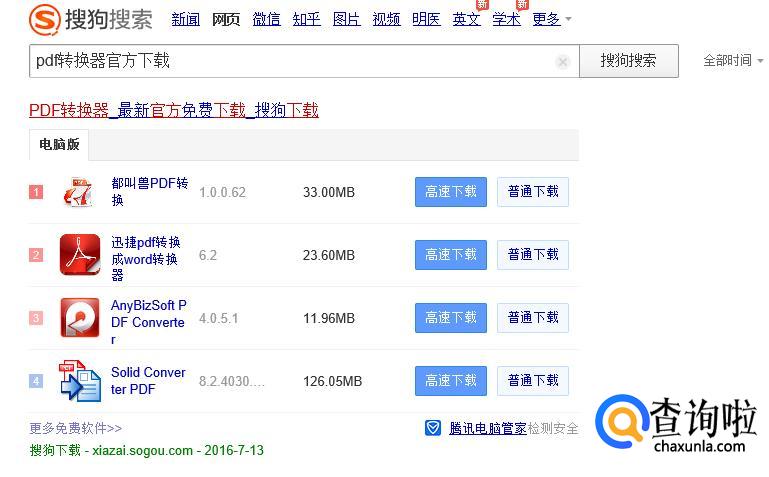
Task: Switch to the 学术 search category
Action: coord(506,19)
